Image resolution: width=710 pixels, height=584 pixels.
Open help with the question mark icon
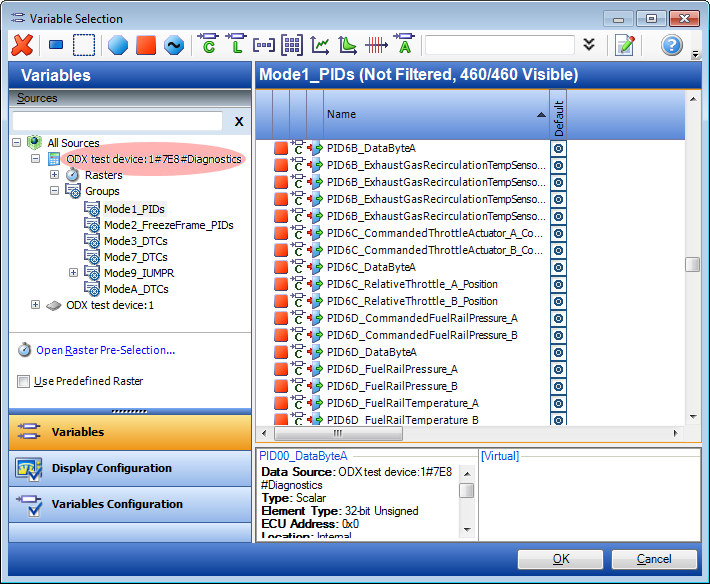[671, 45]
